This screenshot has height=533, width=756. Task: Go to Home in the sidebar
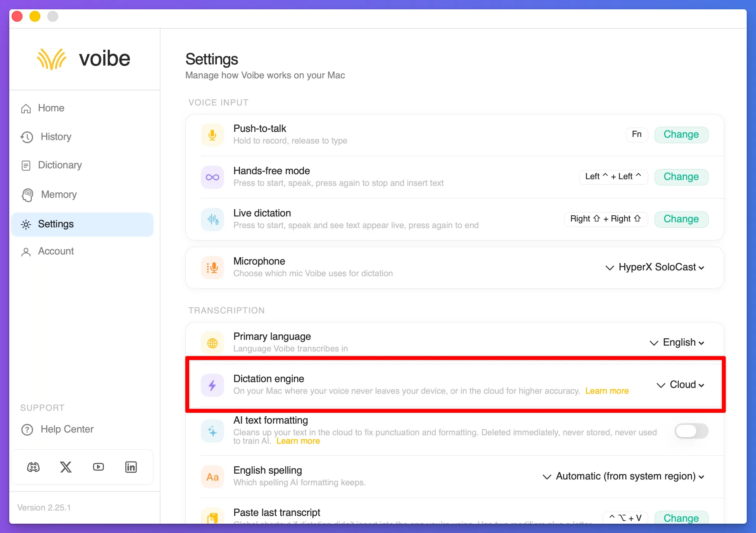[82, 108]
